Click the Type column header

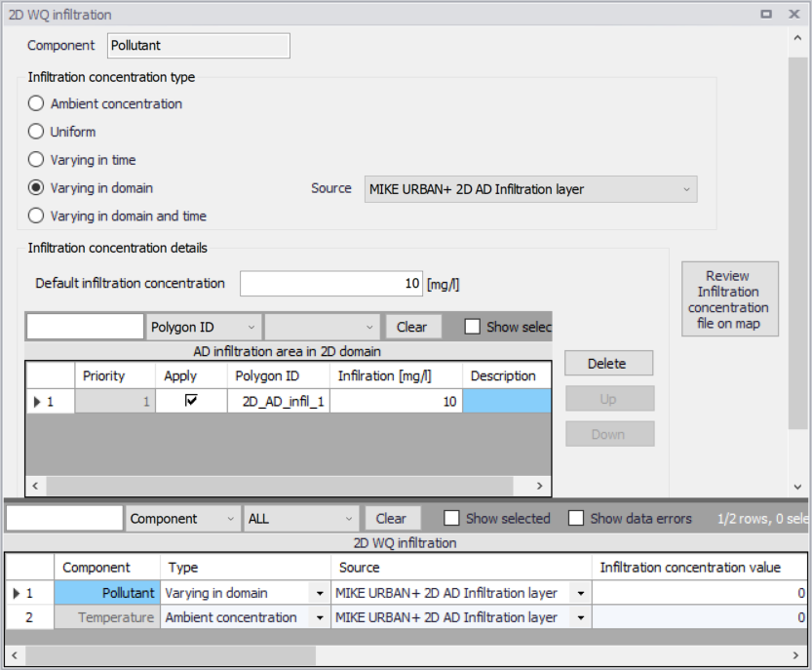coord(246,568)
